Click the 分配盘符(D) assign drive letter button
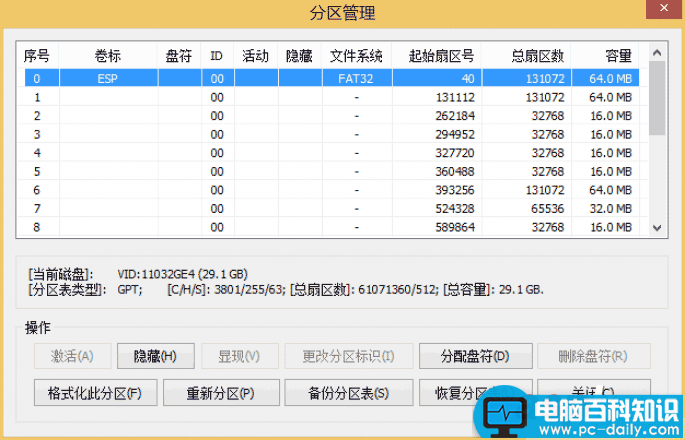The image size is (685, 440). point(475,356)
